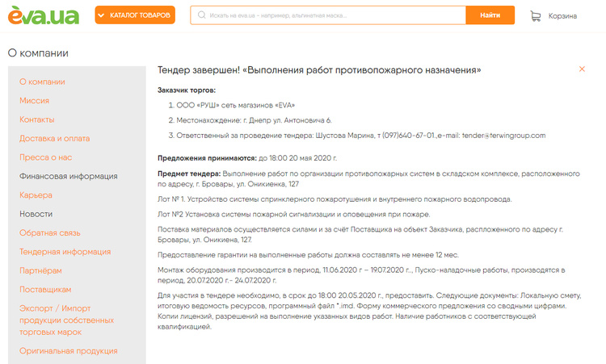Open Контакты sidebar link

tap(37, 119)
